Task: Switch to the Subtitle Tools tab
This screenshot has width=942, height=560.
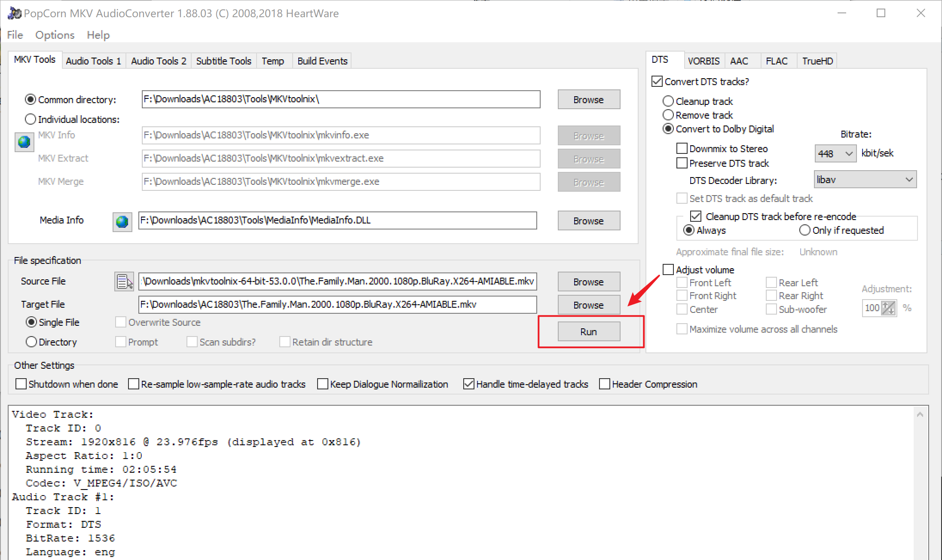Action: [223, 61]
